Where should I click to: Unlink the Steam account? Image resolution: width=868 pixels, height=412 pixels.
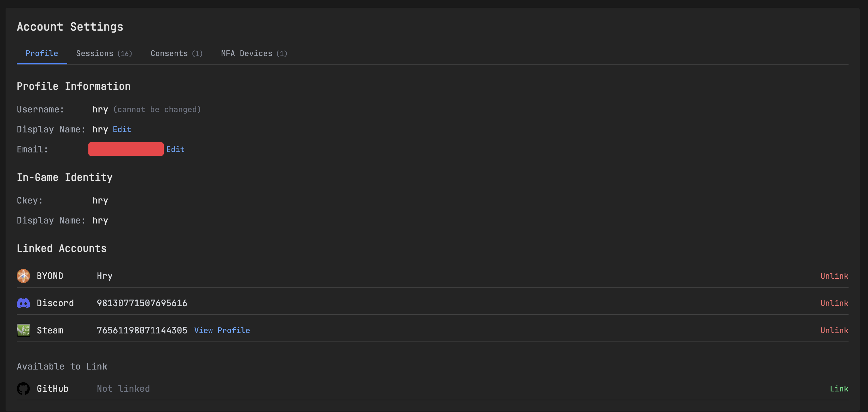(834, 331)
